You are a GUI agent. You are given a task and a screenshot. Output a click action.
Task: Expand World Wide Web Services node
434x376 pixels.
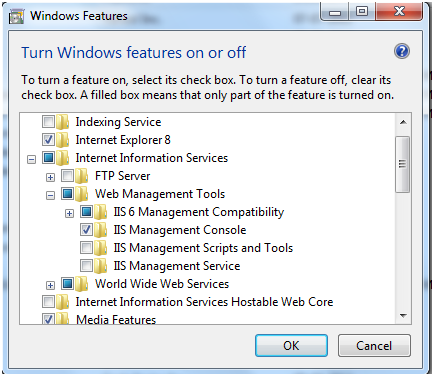[50, 285]
